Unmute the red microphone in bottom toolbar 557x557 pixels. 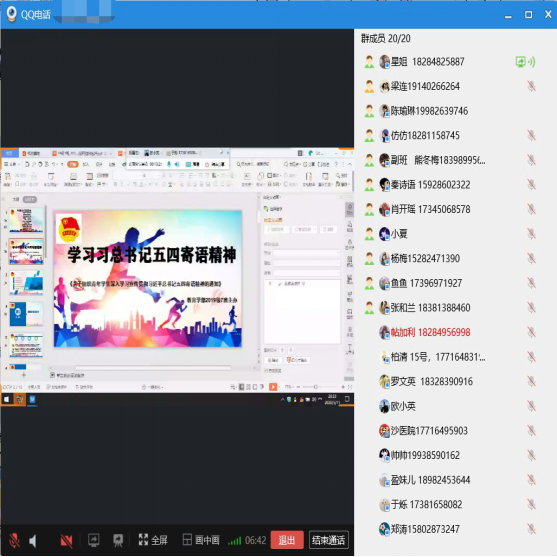[x=14, y=540]
